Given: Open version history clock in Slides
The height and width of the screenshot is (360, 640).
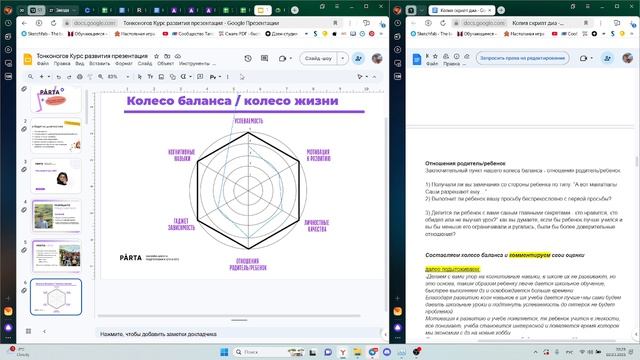Looking at the screenshot, I should click(248, 58).
